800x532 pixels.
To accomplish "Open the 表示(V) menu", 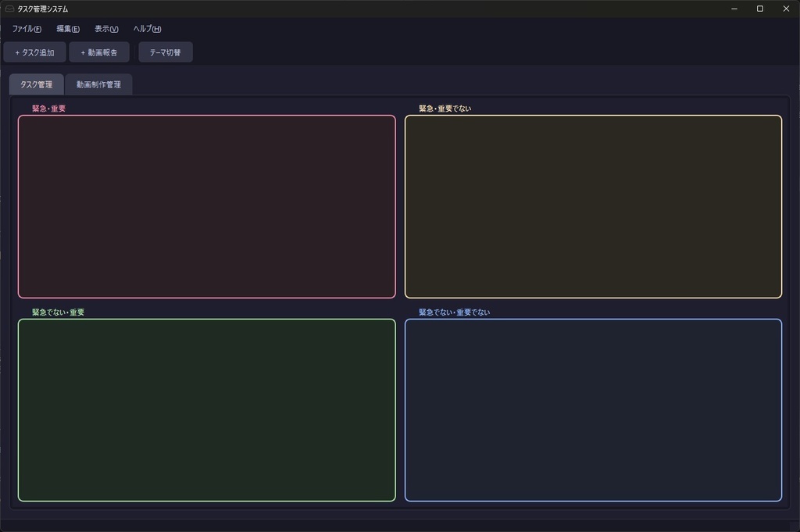I will (x=106, y=29).
